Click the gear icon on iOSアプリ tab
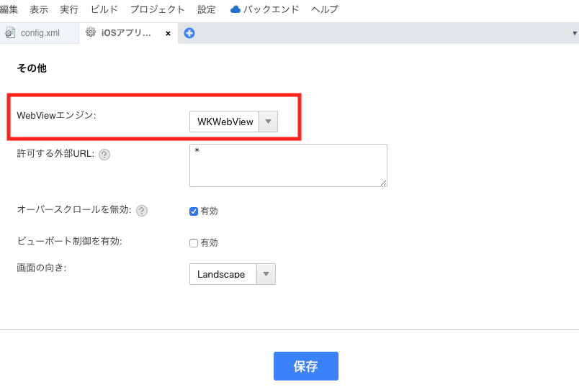The height and width of the screenshot is (392, 579). (91, 32)
